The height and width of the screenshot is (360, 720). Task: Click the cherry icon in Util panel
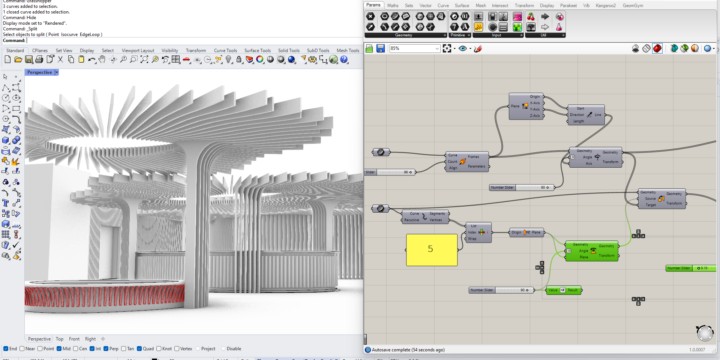pyautogui.click(x=531, y=17)
